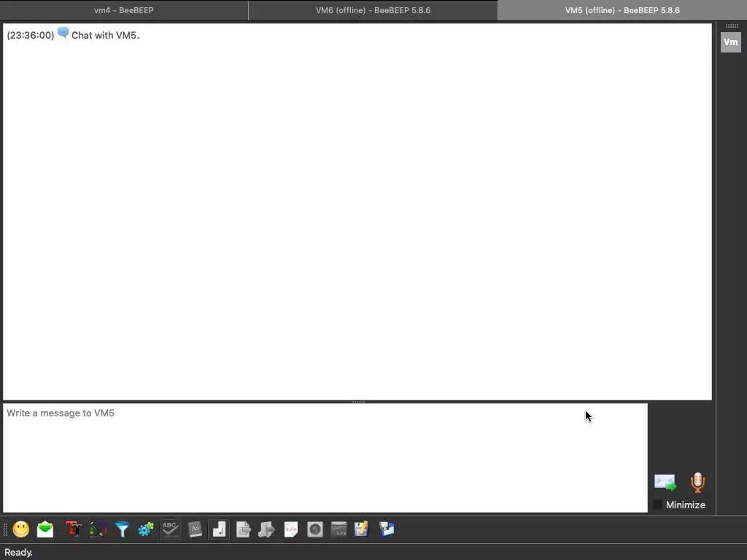Change chat font with the red T icon
Viewport: 747px width, 560px height.
(x=74, y=529)
